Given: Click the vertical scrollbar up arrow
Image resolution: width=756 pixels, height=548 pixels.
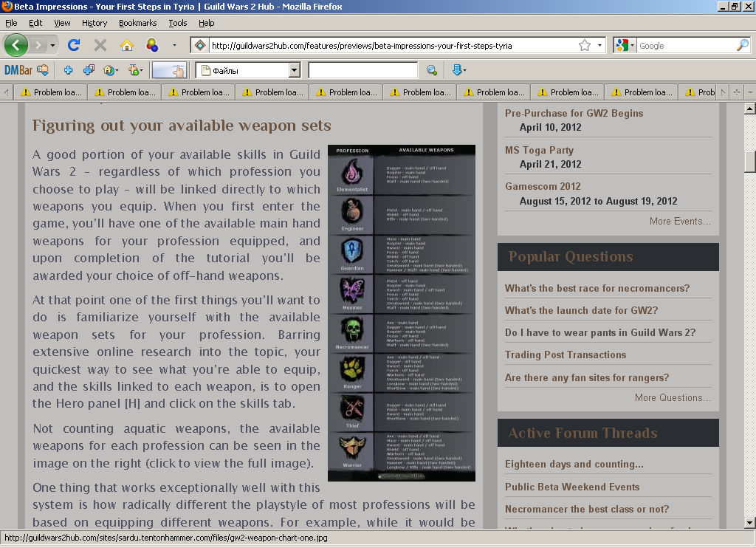Looking at the screenshot, I should click(750, 109).
